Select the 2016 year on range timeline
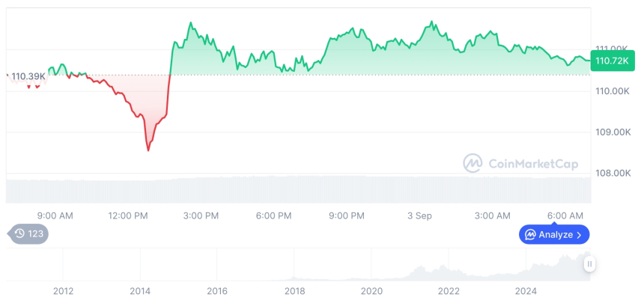Viewport: 644px width, 300px height. (x=216, y=290)
